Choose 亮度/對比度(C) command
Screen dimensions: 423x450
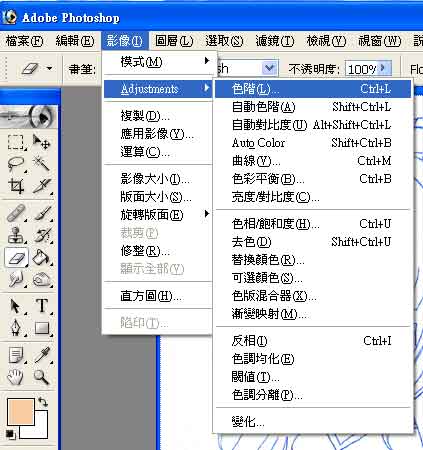click(313, 197)
